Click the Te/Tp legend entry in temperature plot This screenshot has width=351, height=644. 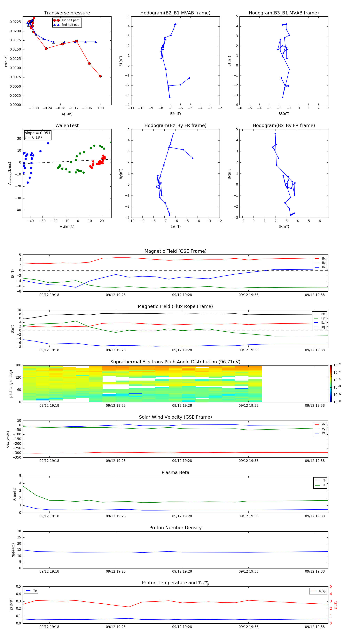tap(318, 591)
